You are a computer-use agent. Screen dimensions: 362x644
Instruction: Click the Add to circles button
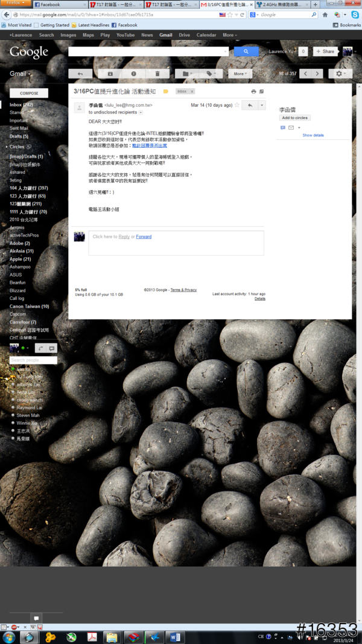pyautogui.click(x=294, y=118)
